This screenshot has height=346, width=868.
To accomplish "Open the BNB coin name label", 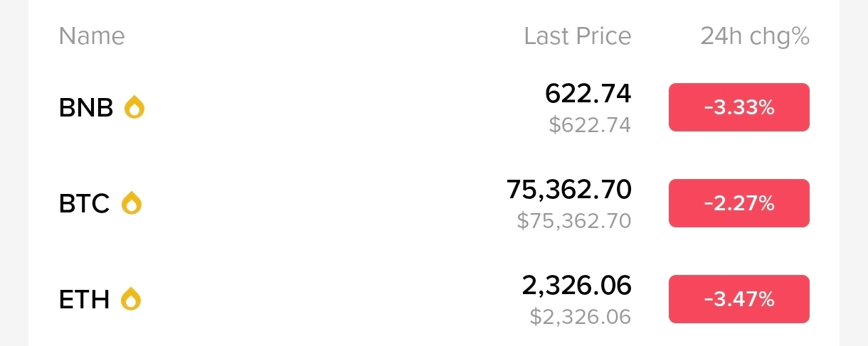I will [86, 108].
